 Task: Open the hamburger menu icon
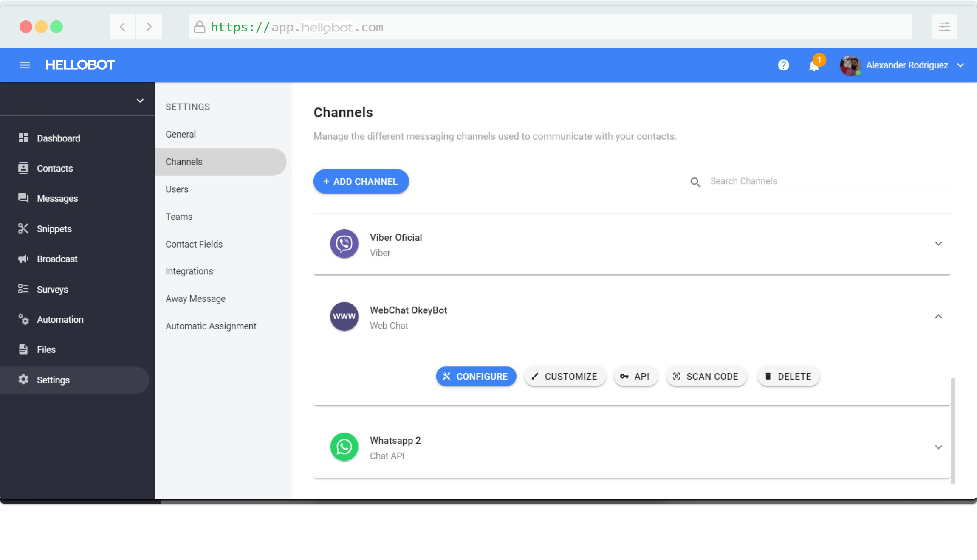pos(25,65)
